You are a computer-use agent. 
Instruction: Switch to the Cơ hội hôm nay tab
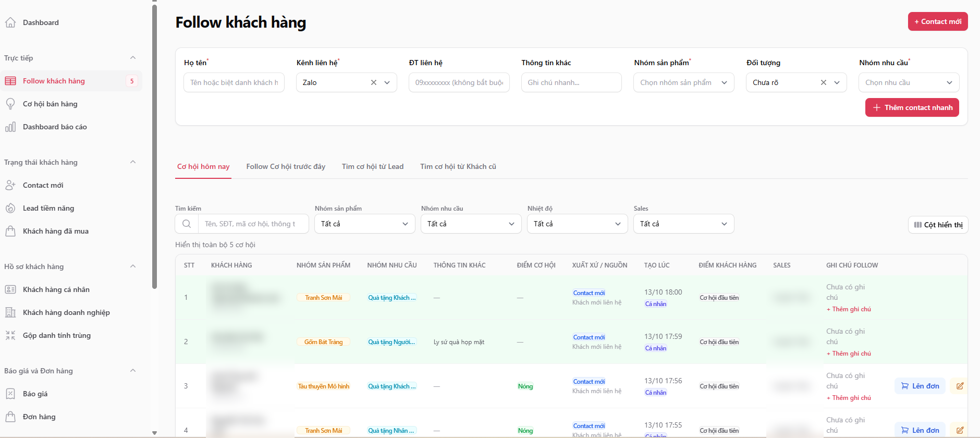coord(203,166)
